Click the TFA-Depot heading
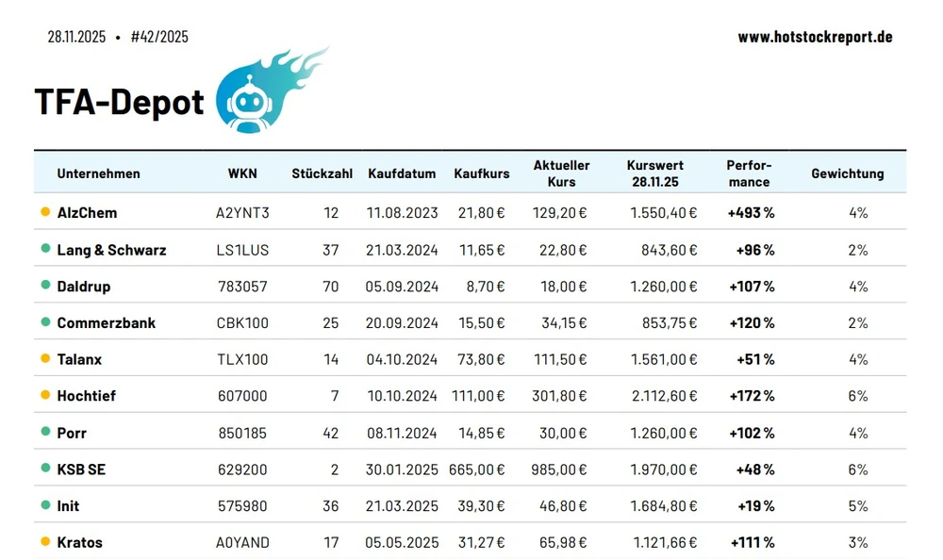Image resolution: width=943 pixels, height=560 pixels. click(x=119, y=102)
